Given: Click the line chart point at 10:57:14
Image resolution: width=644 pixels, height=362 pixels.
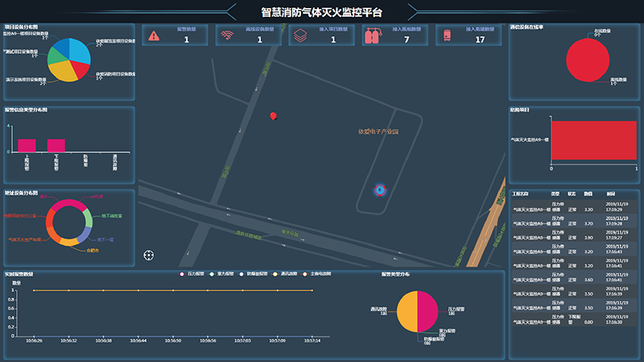Looking at the screenshot, I should (x=312, y=290).
